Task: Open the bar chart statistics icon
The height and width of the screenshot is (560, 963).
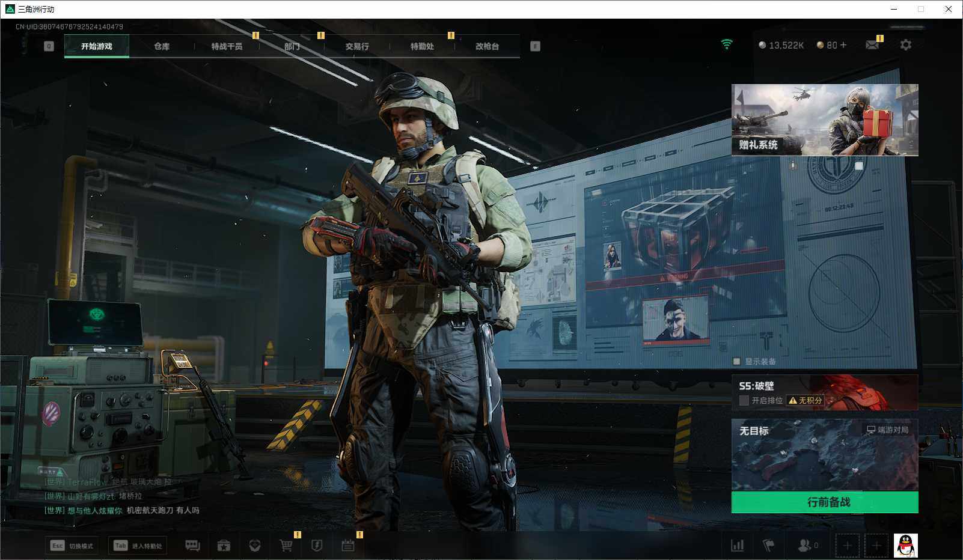Action: pos(737,546)
